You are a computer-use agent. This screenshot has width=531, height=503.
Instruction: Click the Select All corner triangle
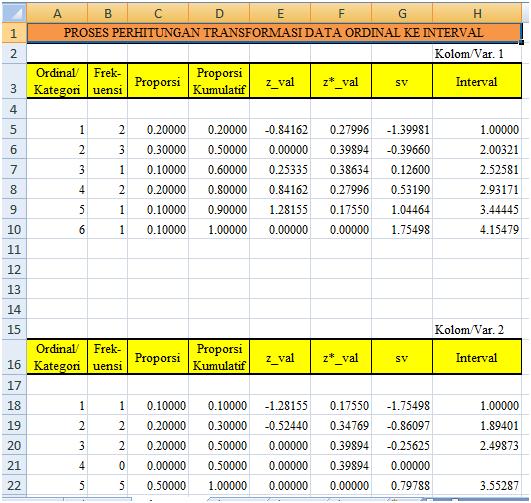pos(14,13)
